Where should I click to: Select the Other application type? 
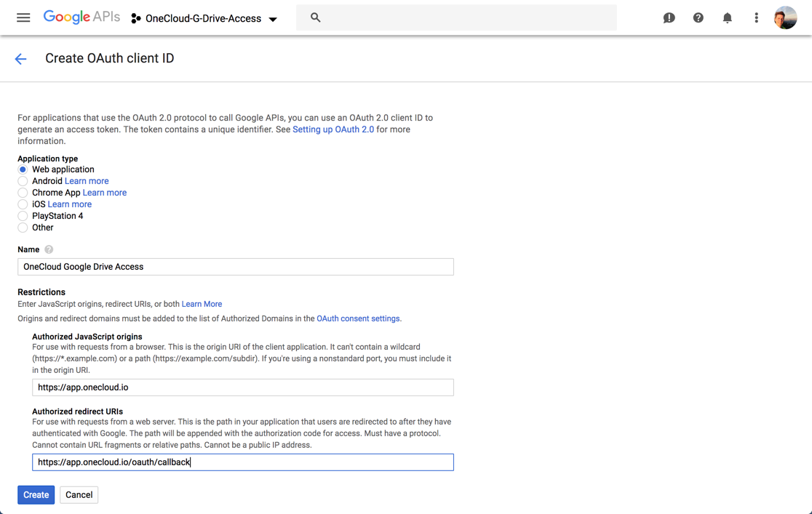23,228
